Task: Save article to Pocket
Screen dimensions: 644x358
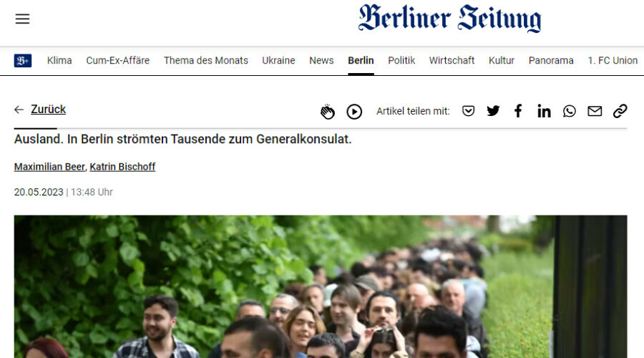Action: pos(468,111)
